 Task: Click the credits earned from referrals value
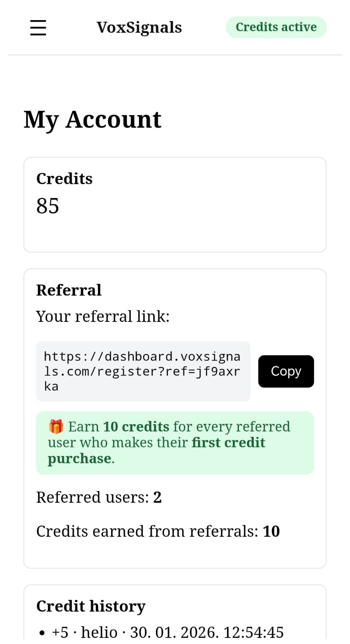click(271, 531)
